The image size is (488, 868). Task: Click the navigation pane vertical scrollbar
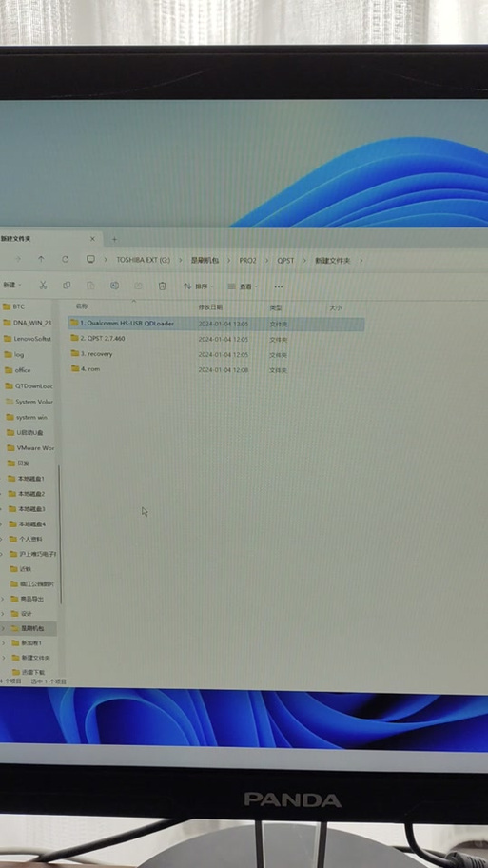click(60, 534)
